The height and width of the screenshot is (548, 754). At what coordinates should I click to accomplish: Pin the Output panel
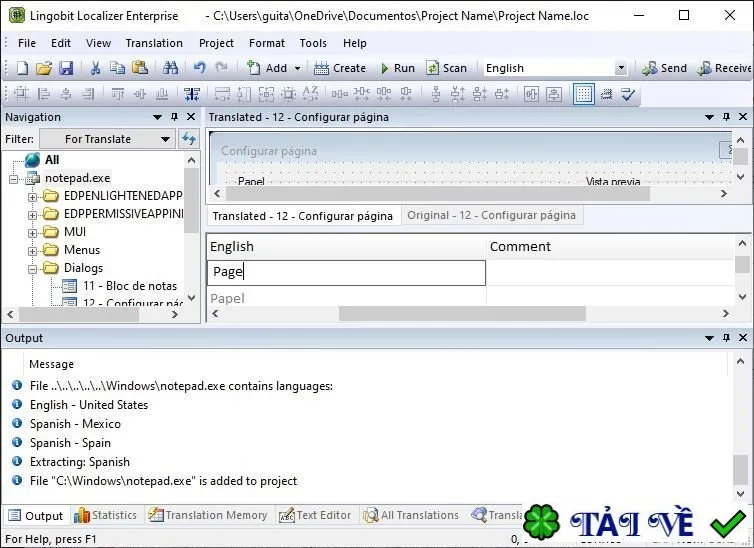726,338
